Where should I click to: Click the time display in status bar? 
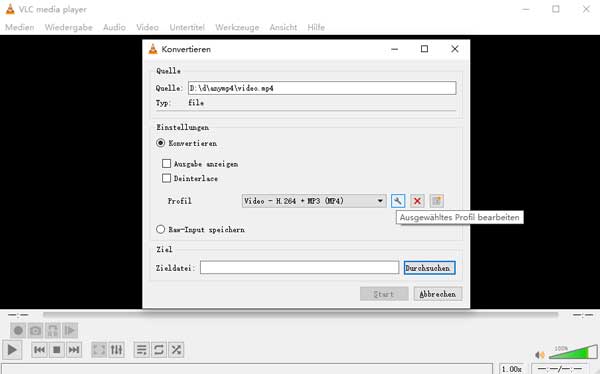coord(559,369)
